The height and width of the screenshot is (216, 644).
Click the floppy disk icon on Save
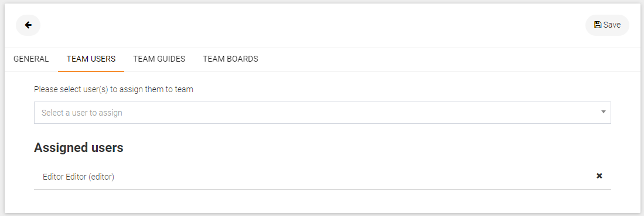pyautogui.click(x=598, y=25)
